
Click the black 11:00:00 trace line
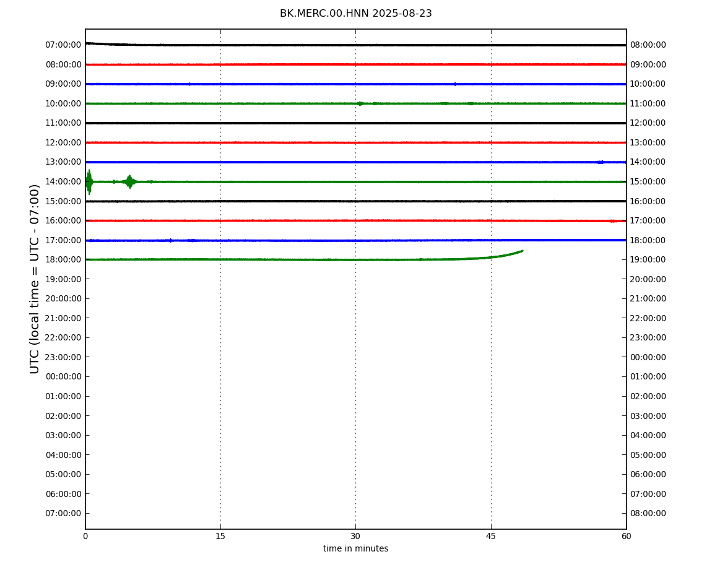[355, 123]
